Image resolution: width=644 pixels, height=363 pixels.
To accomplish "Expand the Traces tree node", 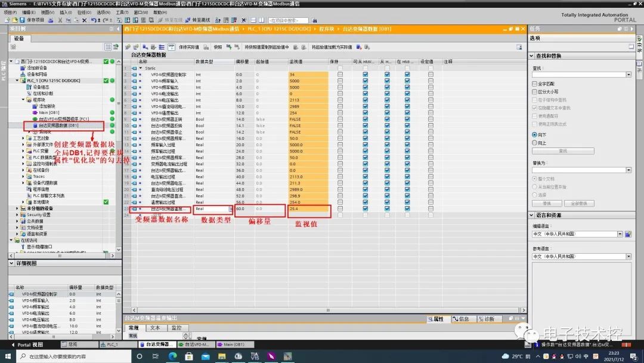I will coord(23,176).
